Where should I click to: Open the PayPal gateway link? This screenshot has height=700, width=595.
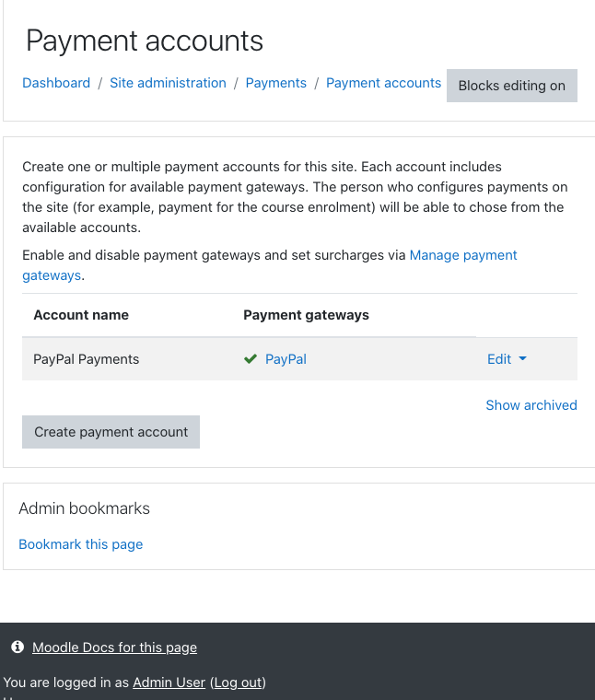coord(286,359)
